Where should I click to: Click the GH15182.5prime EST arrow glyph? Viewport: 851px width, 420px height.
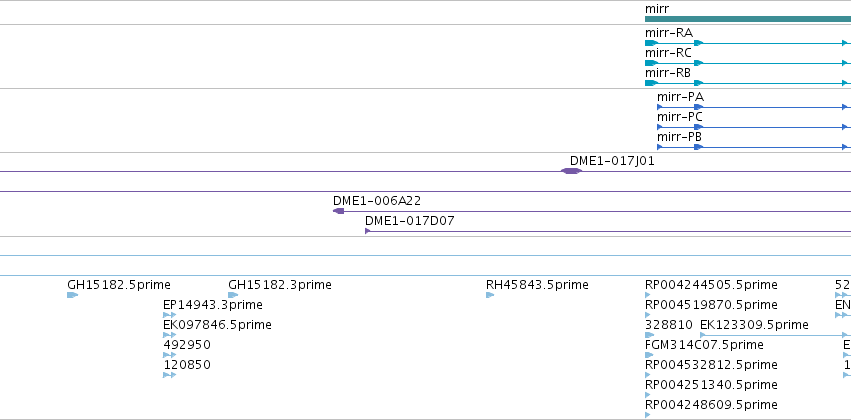click(73, 295)
